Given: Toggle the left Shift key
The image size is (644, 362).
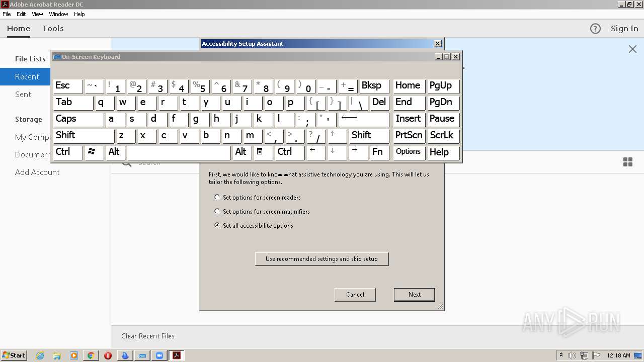Looking at the screenshot, I should (84, 136).
